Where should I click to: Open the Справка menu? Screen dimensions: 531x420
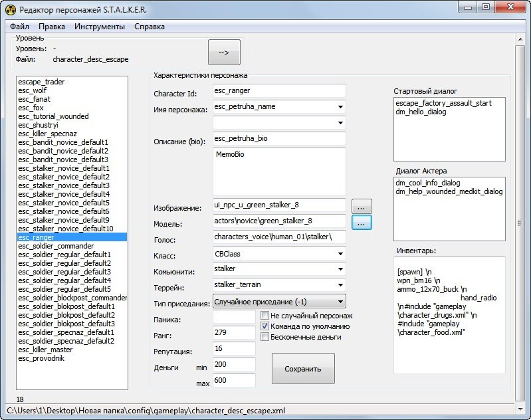[x=150, y=27]
